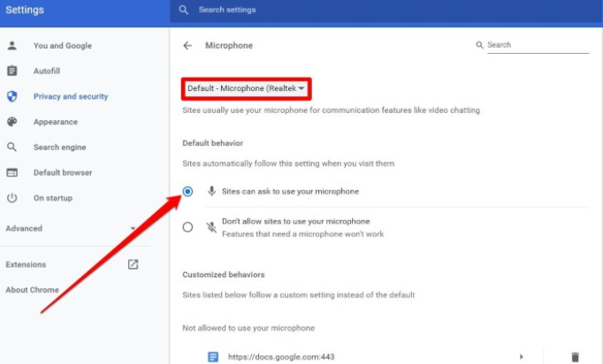Click the microphone icon beside Sites can ask

(x=211, y=192)
